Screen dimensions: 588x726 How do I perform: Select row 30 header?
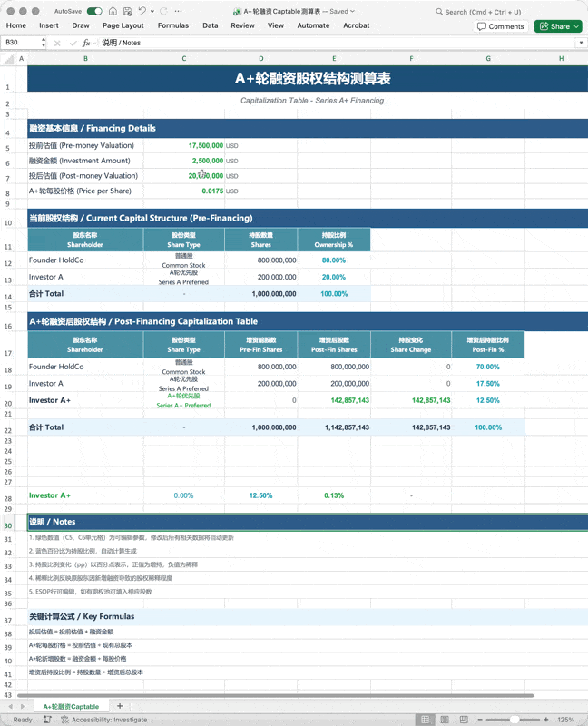tap(8, 525)
